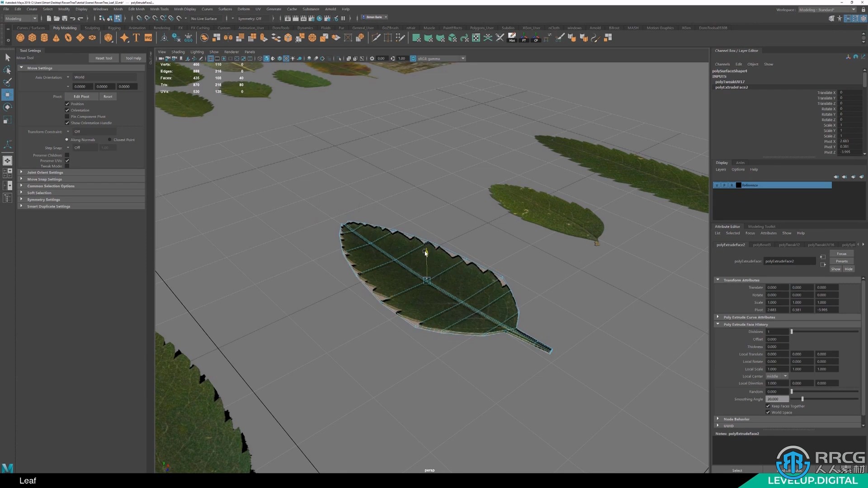Click the Delete History 'Hist' shelf icon

click(512, 38)
